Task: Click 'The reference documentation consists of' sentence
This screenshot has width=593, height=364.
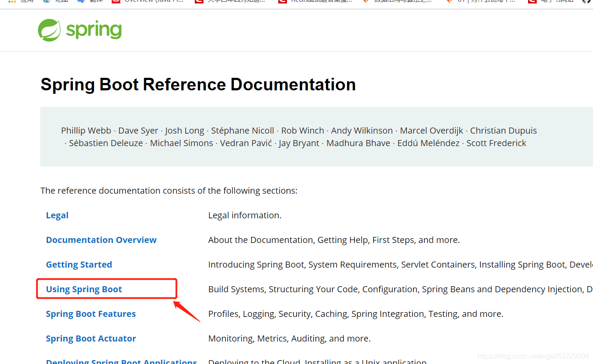Action: (x=169, y=191)
